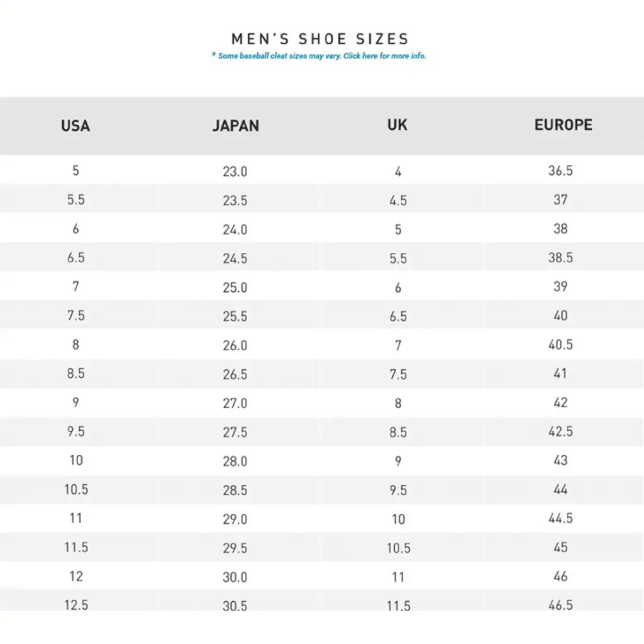Click Europe size 44.5 value
Viewport: 644px width, 644px height.
coord(560,519)
